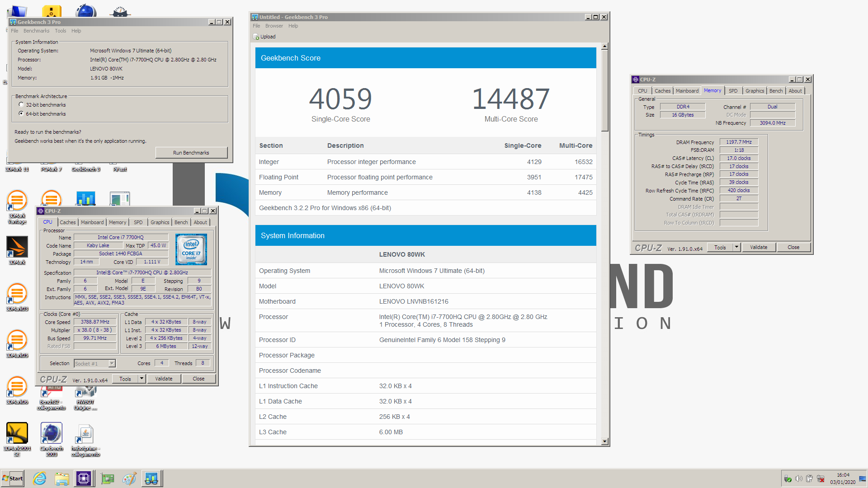Open the Start menu
Viewport: 868px width, 488px height.
tap(13, 479)
